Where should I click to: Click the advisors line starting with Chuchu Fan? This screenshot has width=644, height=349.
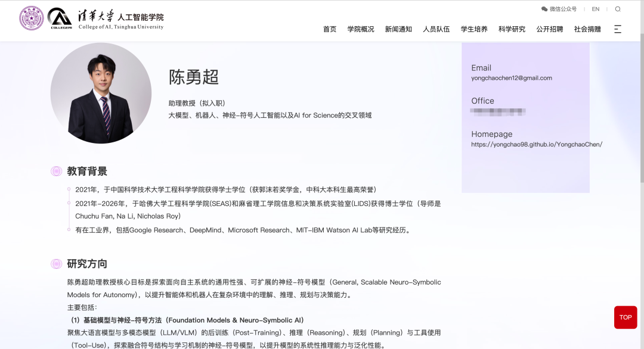click(x=128, y=216)
